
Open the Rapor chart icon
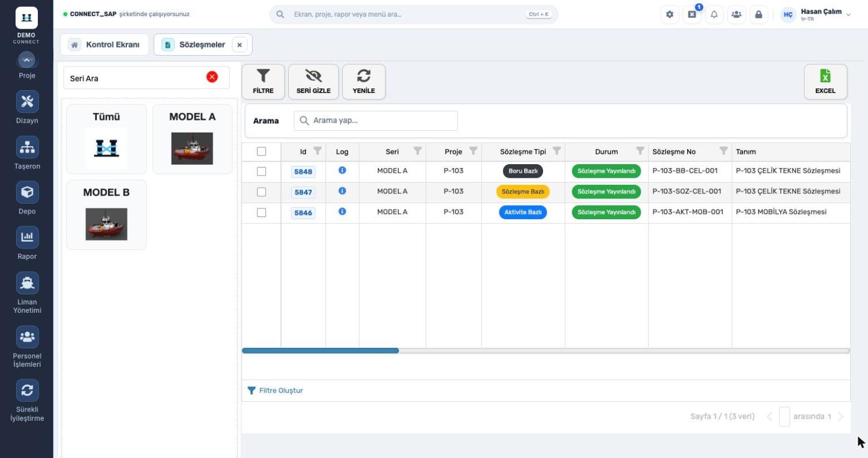[x=27, y=237]
